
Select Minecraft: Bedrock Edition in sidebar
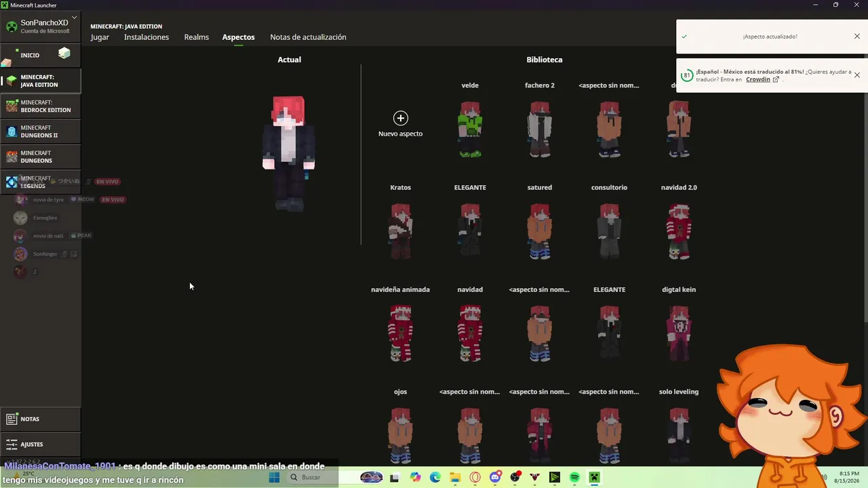pos(40,106)
